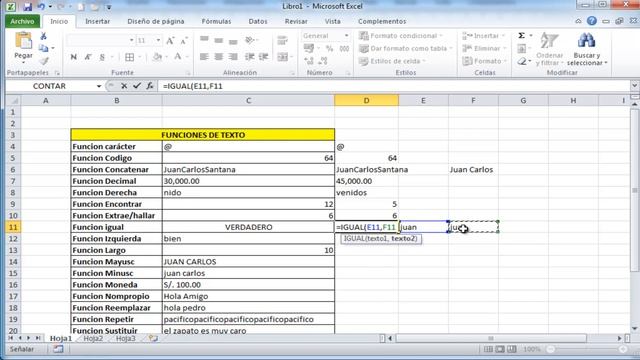The width and height of the screenshot is (640, 360).
Task: Confirm formula with checkmark icon
Action: point(137,86)
